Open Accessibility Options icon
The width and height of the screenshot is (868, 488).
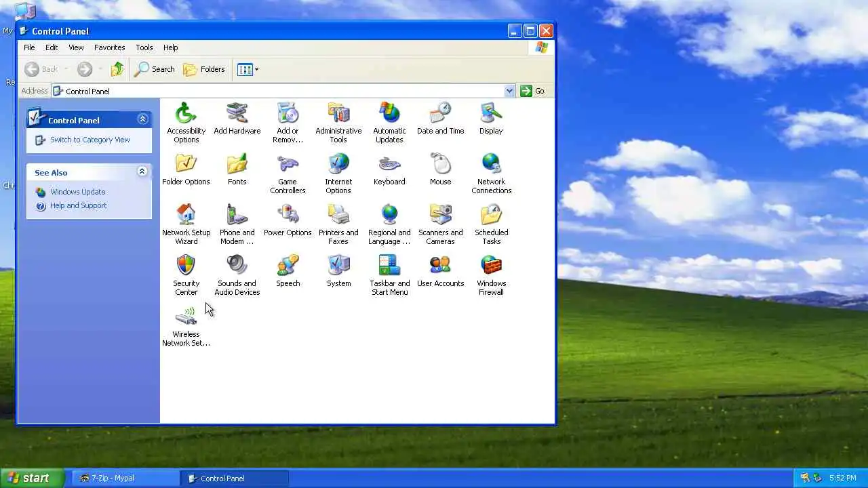point(186,123)
